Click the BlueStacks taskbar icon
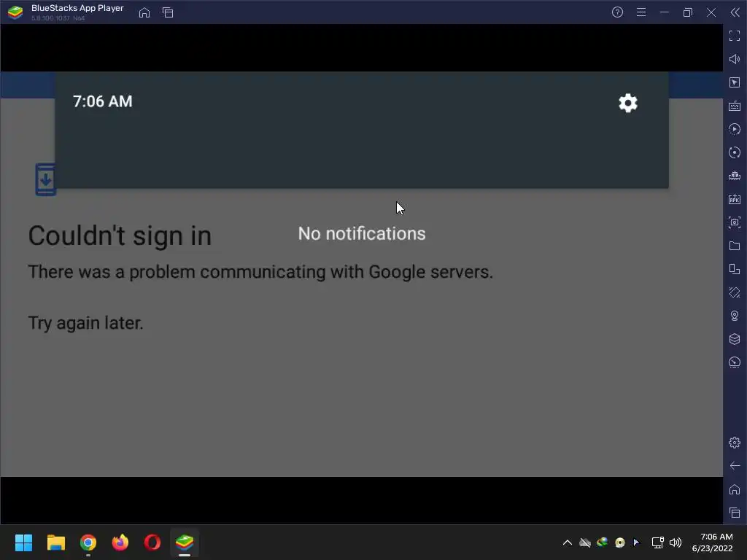The height and width of the screenshot is (560, 747). (x=185, y=542)
